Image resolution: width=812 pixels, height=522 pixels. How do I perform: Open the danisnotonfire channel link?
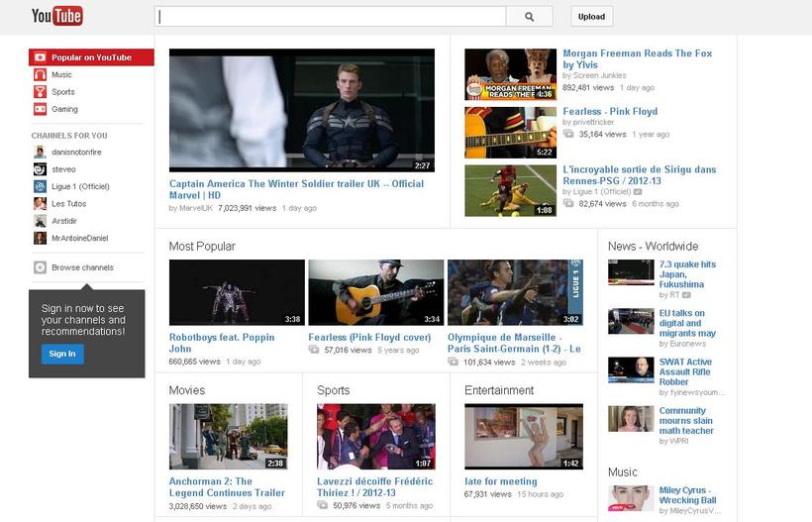[76, 153]
